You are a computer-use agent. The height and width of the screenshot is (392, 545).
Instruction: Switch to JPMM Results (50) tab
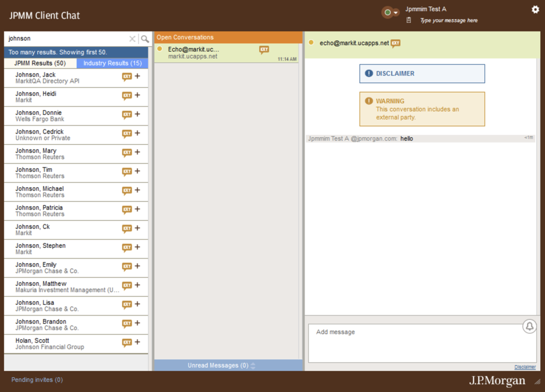40,63
